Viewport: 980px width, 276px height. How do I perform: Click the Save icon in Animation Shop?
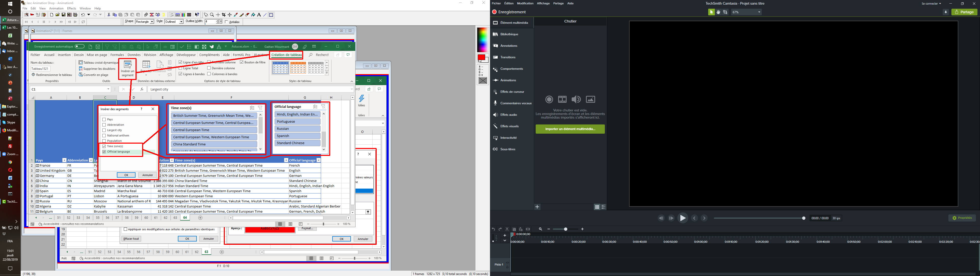click(64, 15)
